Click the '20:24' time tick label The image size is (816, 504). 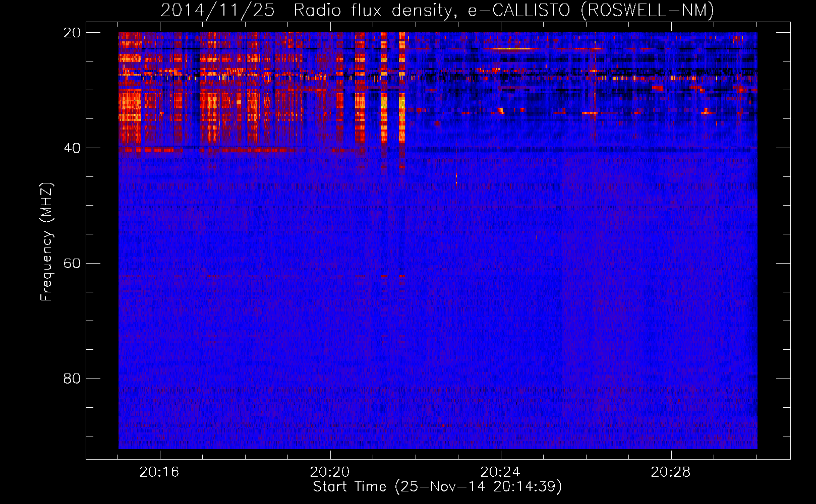point(501,472)
